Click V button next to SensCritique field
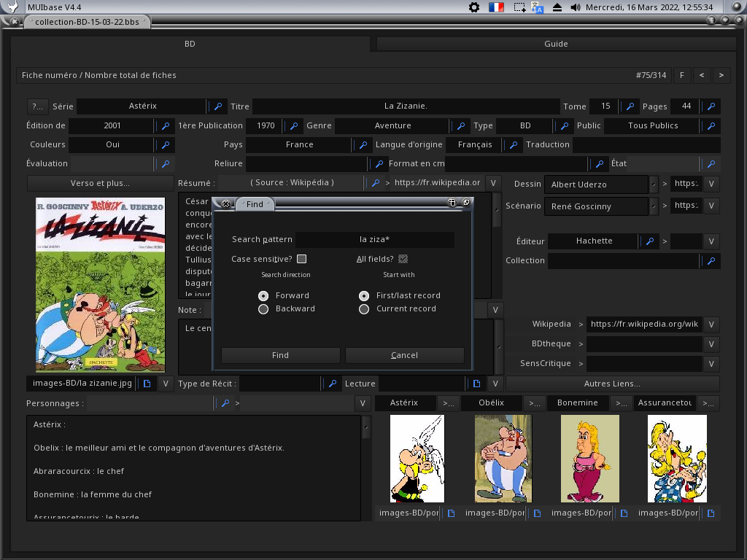 [711, 364]
